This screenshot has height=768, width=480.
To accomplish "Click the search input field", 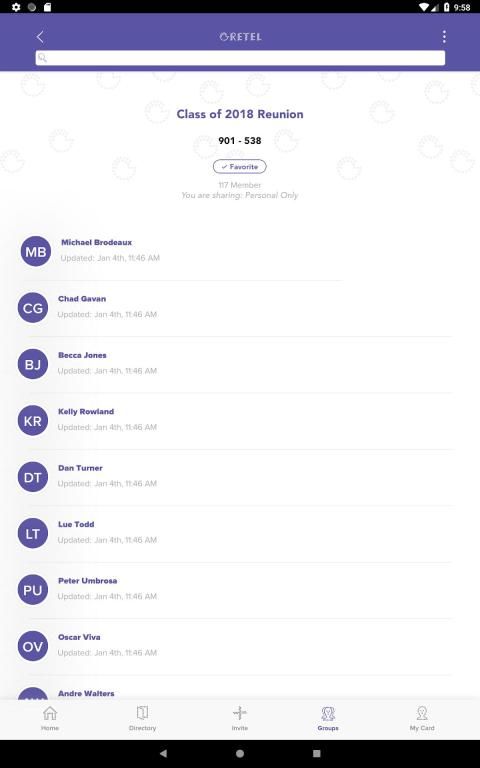I will pos(240,58).
